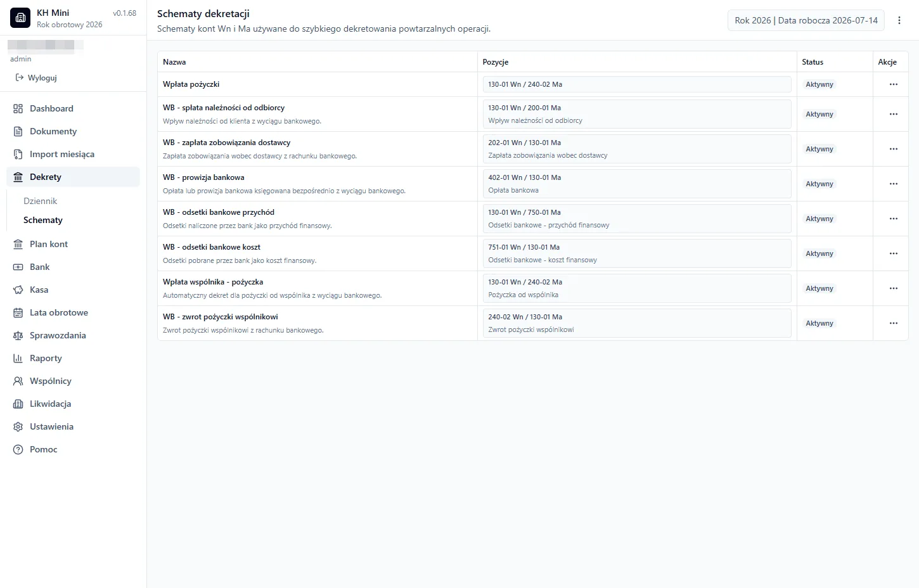Click the Wspólnicy people icon
The width and height of the screenshot is (919, 588).
click(18, 381)
